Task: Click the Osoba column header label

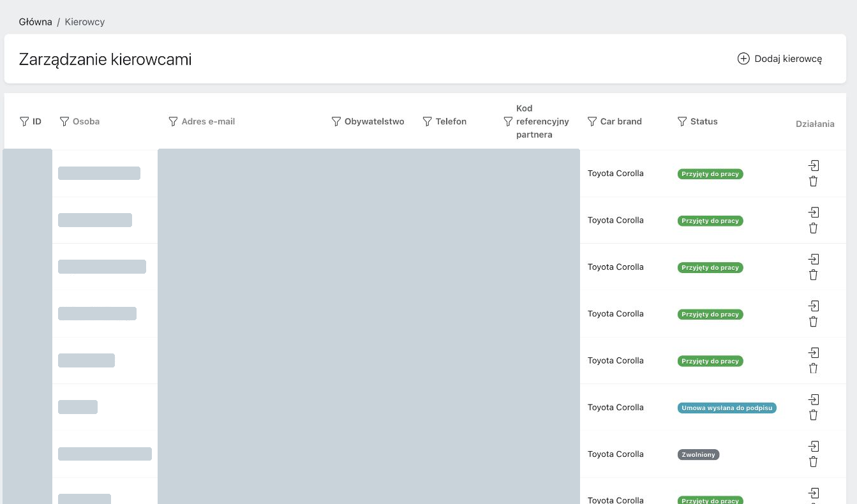Action: (86, 121)
